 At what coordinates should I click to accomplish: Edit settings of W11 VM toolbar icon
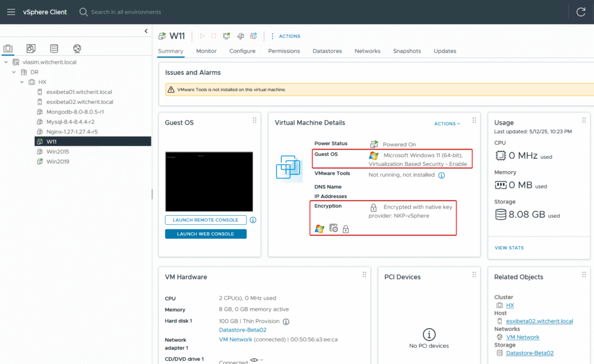241,36
